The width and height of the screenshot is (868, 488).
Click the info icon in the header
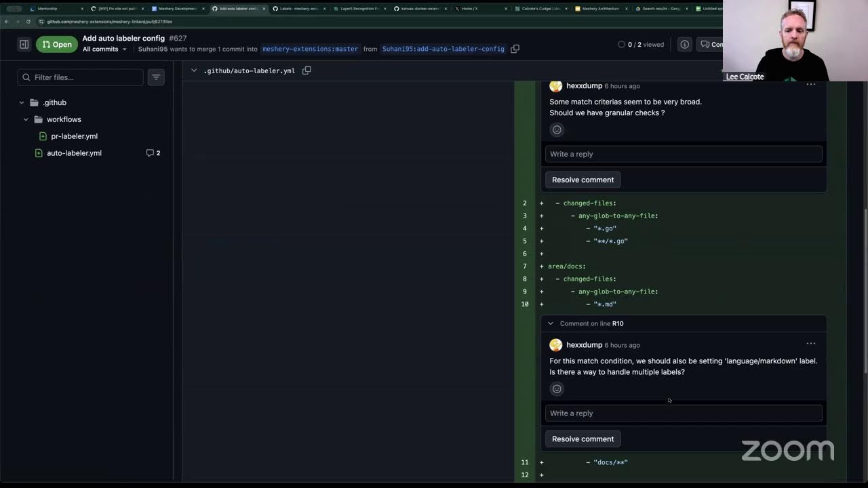(685, 45)
